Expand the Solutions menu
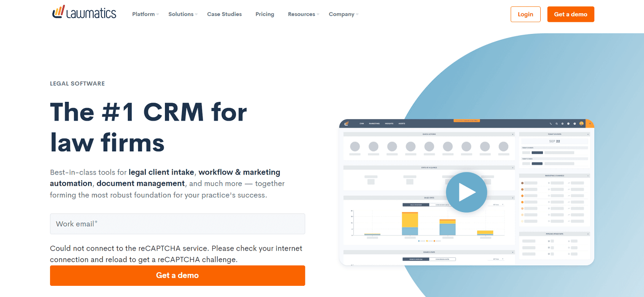 183,14
